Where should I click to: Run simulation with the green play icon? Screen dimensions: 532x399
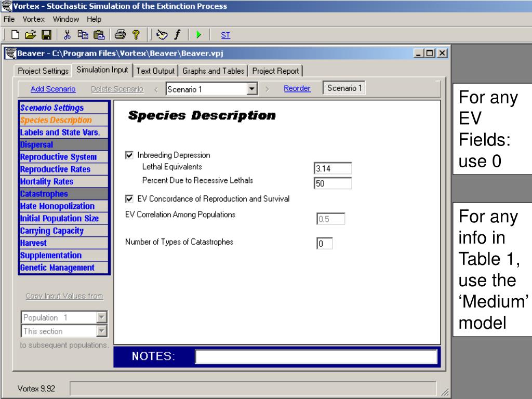pyautogui.click(x=198, y=35)
